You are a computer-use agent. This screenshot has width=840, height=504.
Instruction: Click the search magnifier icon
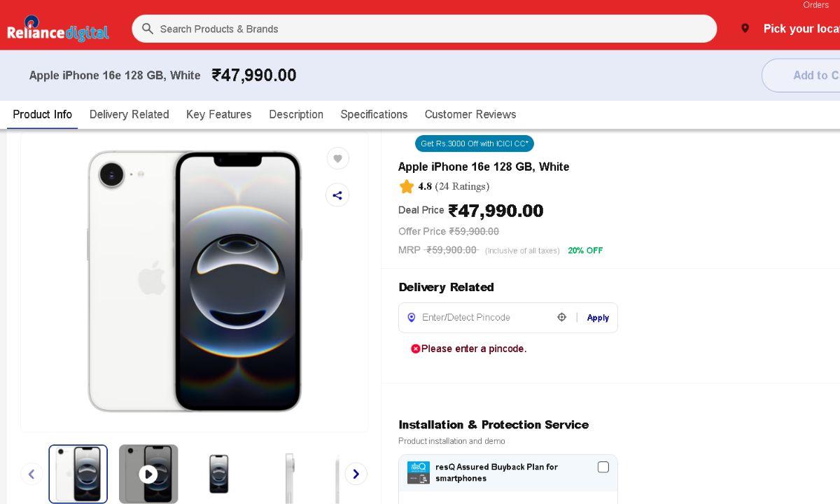click(147, 29)
